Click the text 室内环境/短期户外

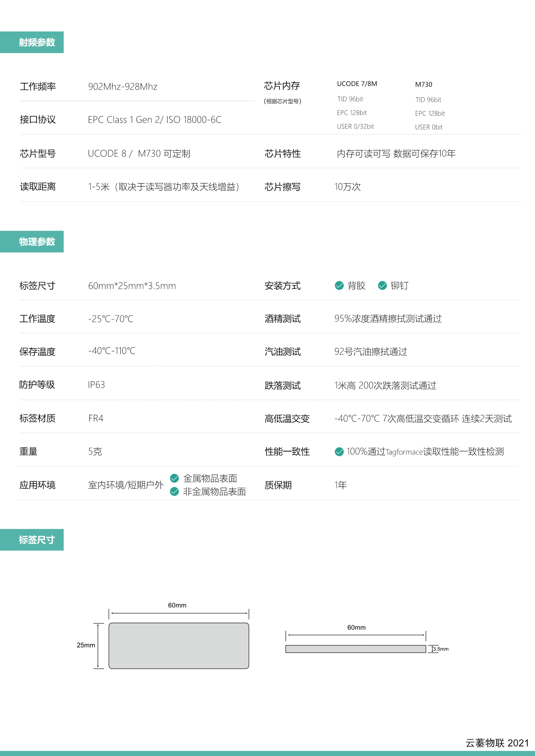point(126,485)
